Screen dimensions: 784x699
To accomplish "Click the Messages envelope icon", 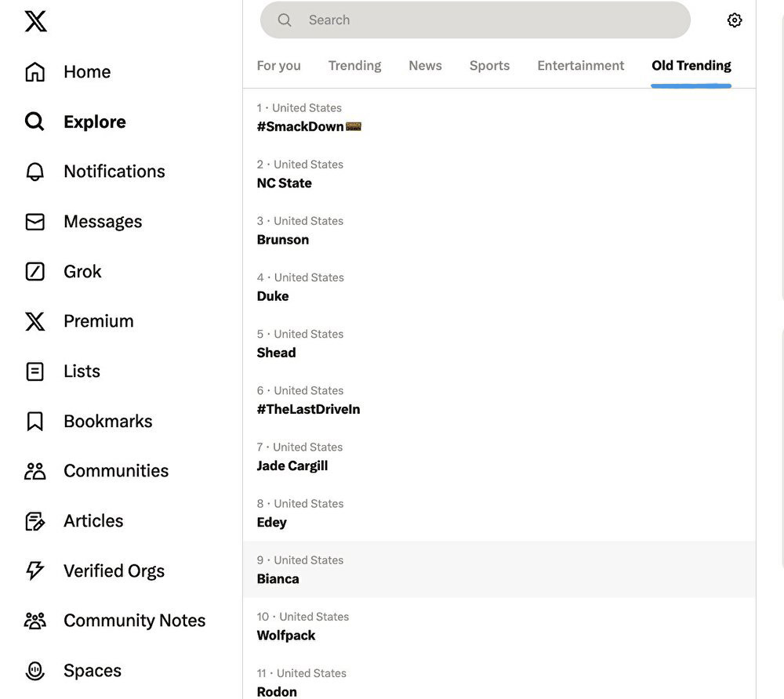I will pos(35,221).
